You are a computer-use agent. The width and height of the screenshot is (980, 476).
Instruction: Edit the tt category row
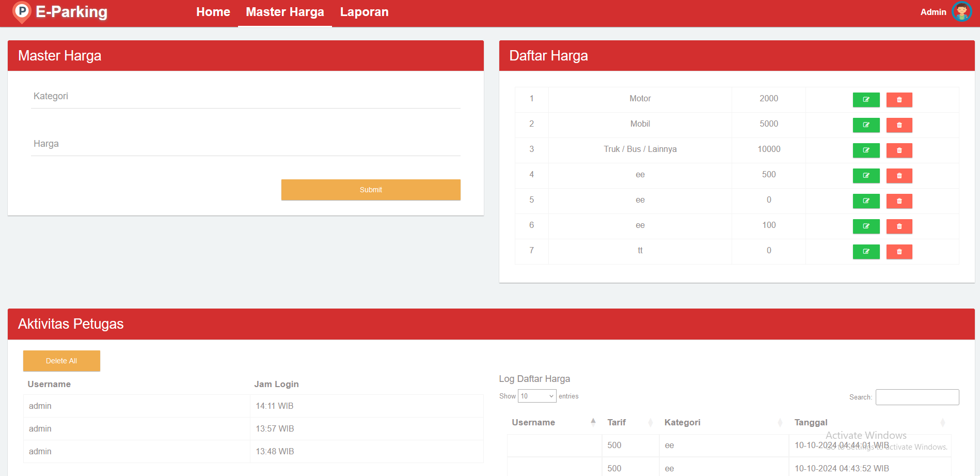866,252
